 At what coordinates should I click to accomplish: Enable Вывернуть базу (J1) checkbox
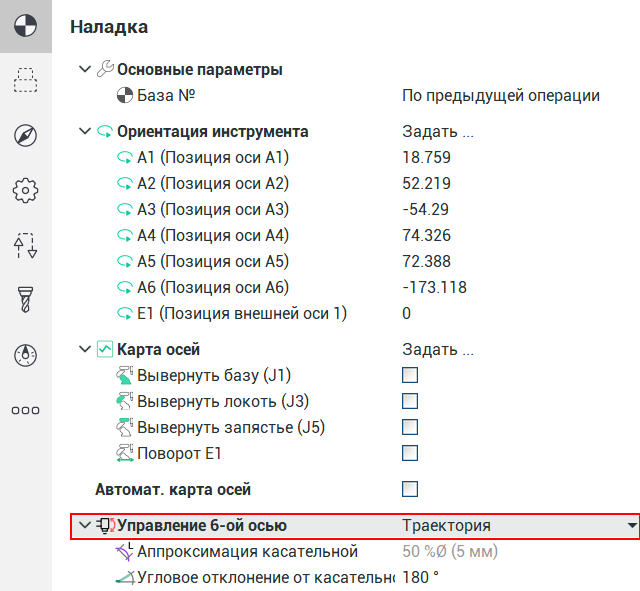409,376
